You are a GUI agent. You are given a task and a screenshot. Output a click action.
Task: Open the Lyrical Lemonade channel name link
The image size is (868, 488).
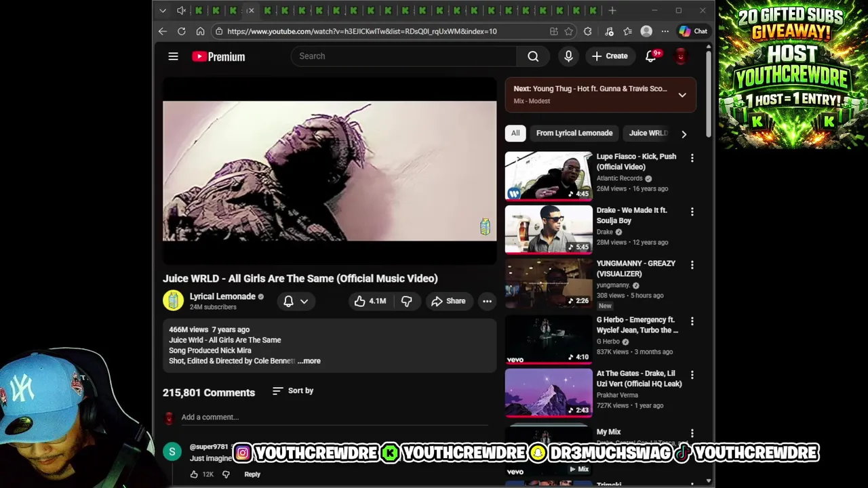(222, 296)
